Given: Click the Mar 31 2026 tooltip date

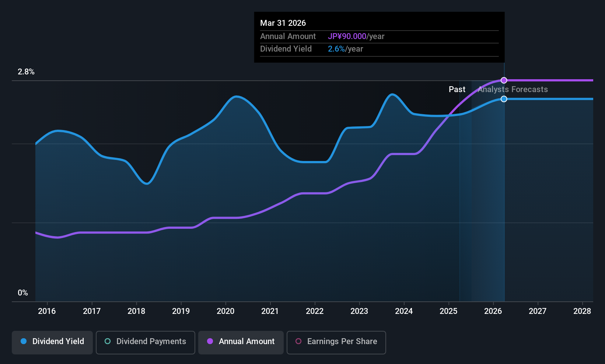Looking at the screenshot, I should [x=283, y=23].
